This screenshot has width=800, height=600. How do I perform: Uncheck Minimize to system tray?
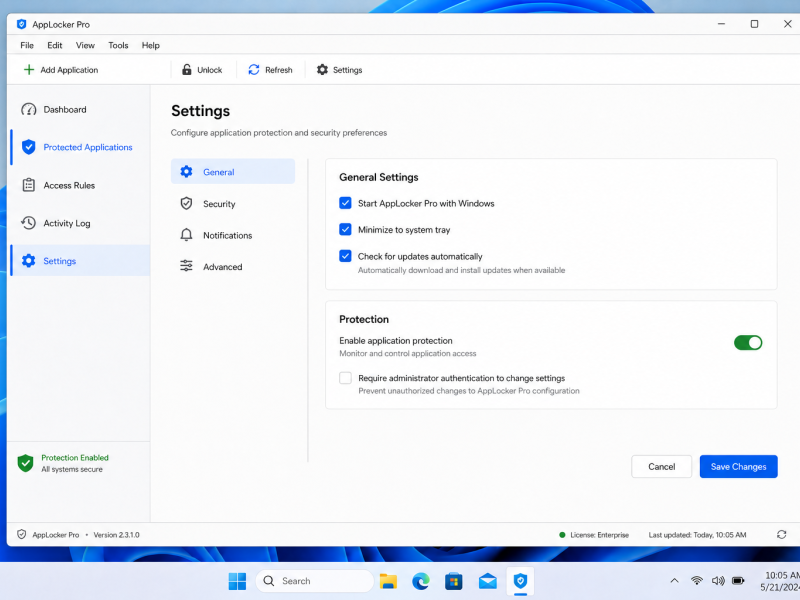[345, 230]
